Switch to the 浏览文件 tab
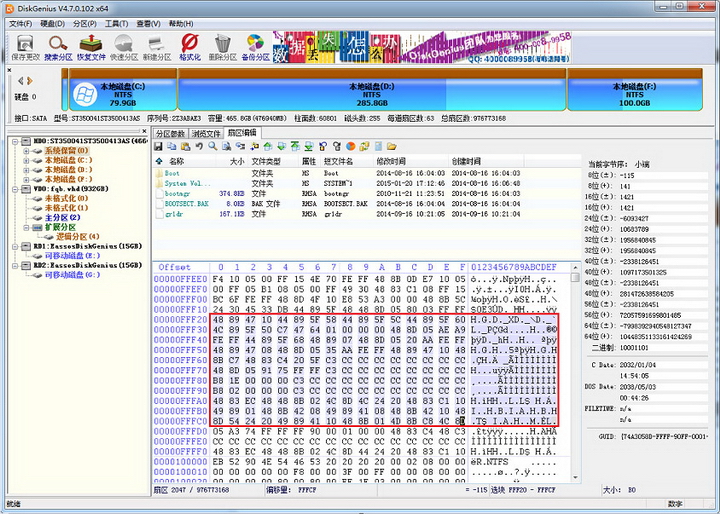The width and height of the screenshot is (720, 514). pyautogui.click(x=206, y=133)
